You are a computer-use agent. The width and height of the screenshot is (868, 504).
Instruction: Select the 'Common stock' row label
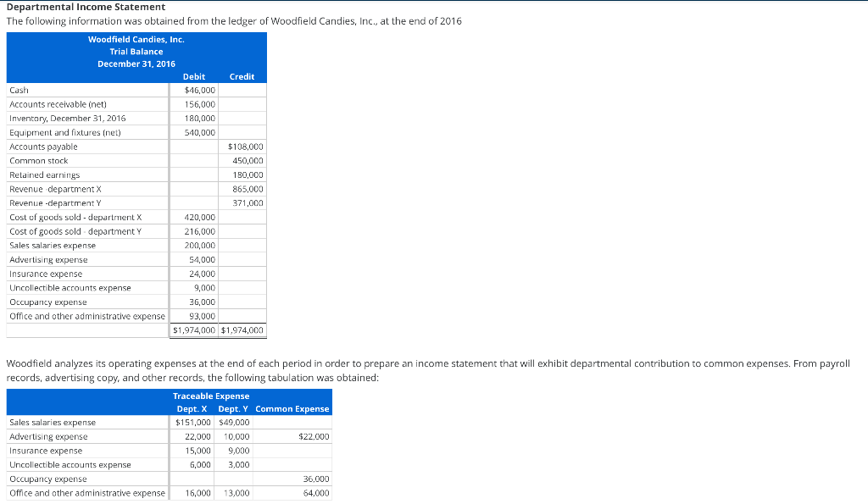[39, 161]
